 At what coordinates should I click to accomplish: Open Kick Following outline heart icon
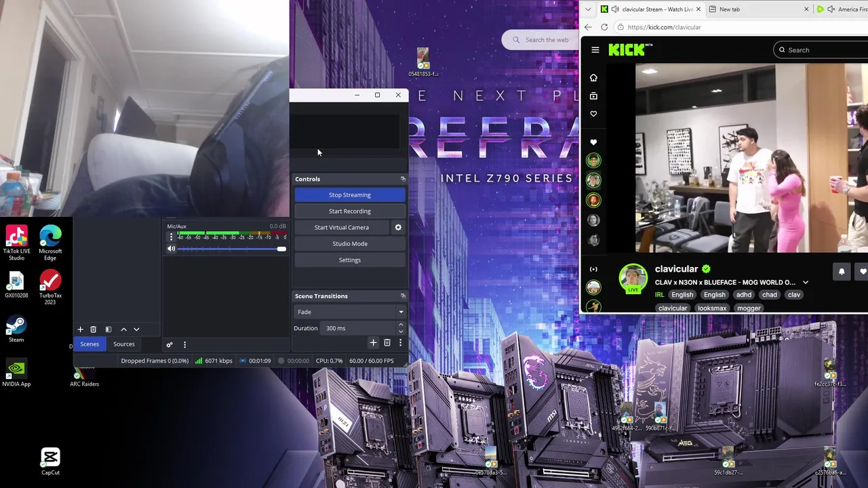[593, 114]
